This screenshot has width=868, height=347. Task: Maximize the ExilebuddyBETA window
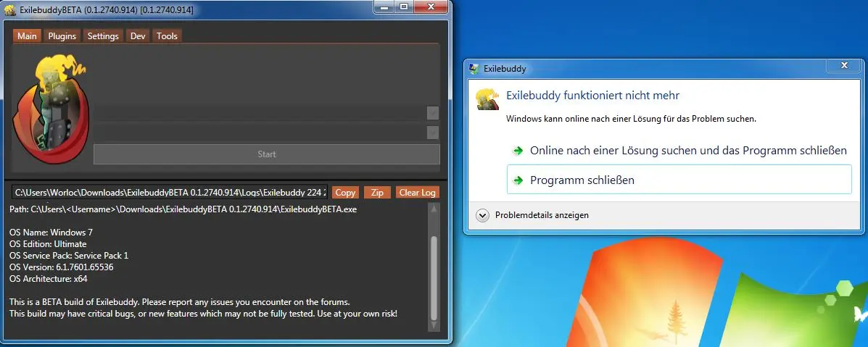coord(405,7)
